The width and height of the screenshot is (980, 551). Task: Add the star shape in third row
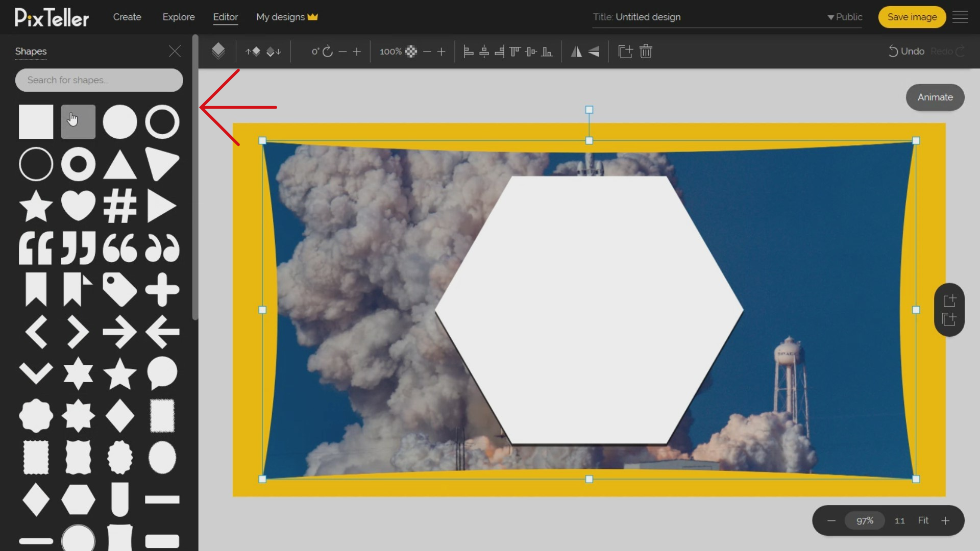[36, 206]
